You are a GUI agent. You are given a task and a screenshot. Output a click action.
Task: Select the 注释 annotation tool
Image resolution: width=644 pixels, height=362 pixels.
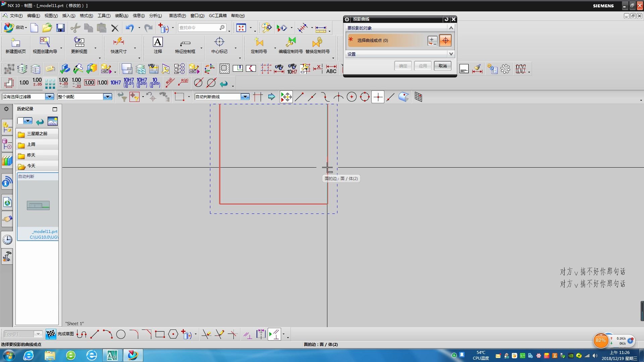[158, 45]
